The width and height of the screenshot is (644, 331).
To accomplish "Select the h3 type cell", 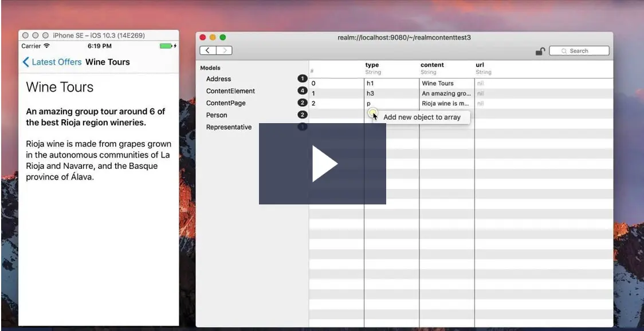I will [391, 94].
